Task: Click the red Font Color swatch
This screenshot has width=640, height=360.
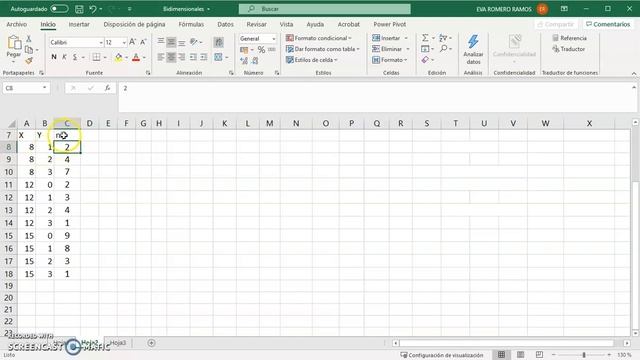Action: 136,58
